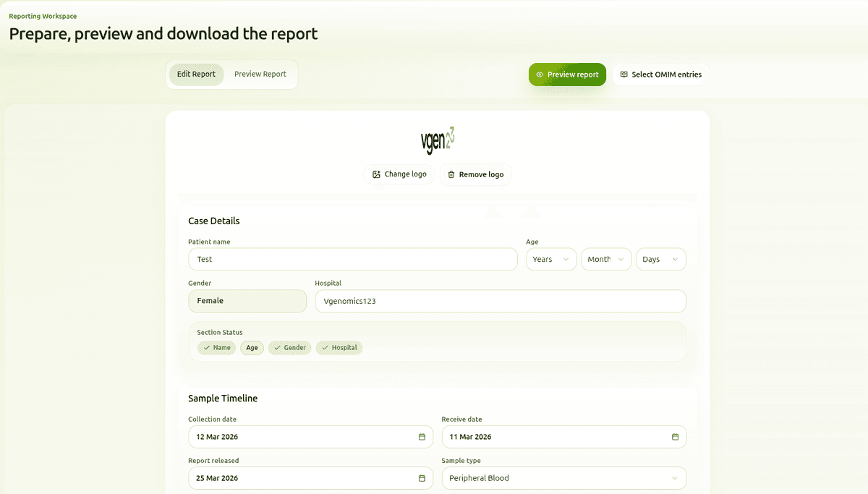Open the Receive date calendar picker
The image size is (868, 494).
click(676, 437)
